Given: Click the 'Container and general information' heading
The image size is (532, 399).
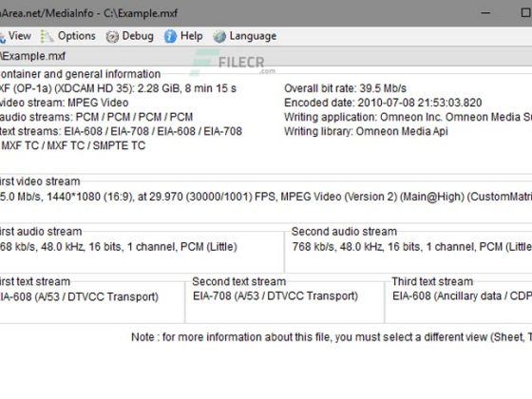Looking at the screenshot, I should [x=80, y=74].
